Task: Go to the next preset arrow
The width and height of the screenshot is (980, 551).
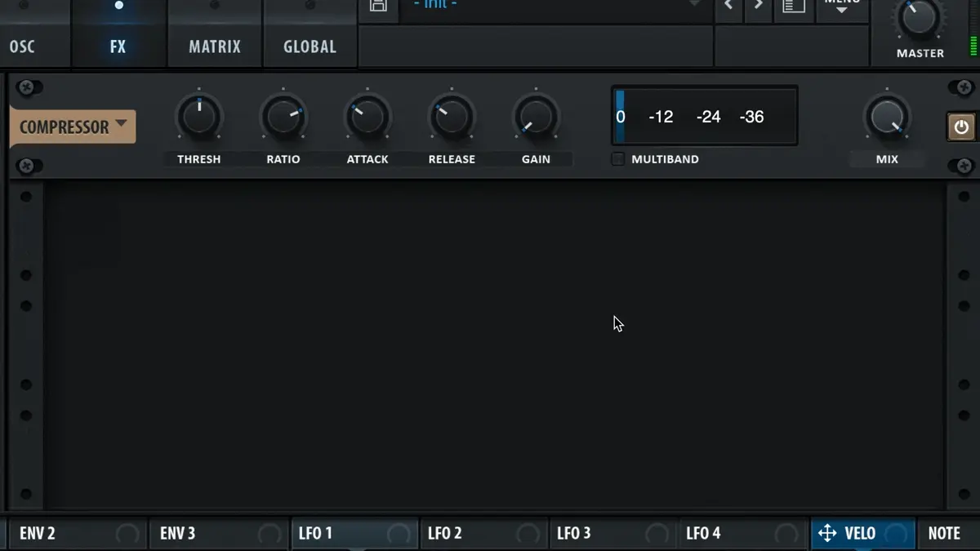Action: [x=759, y=6]
